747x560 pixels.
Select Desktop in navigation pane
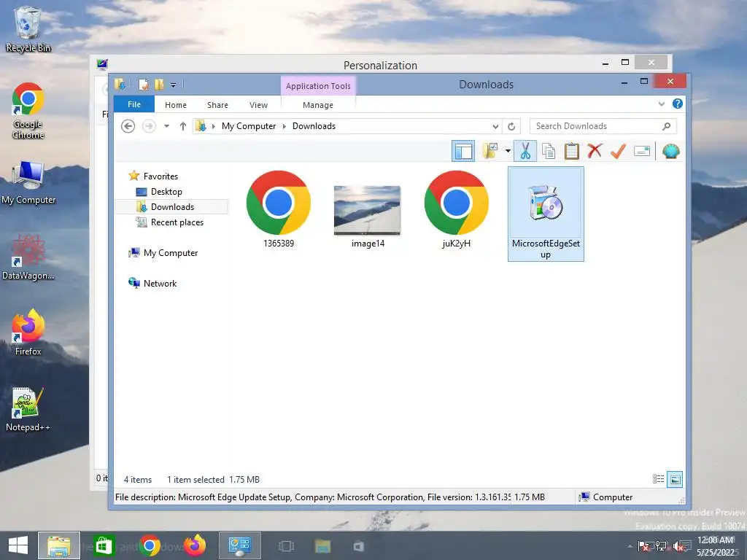[x=166, y=192]
